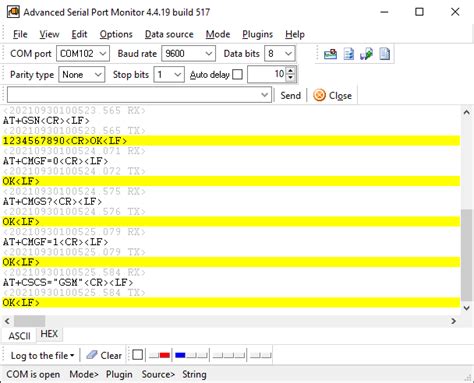Click the red indicator in bottom toolbar

click(165, 355)
